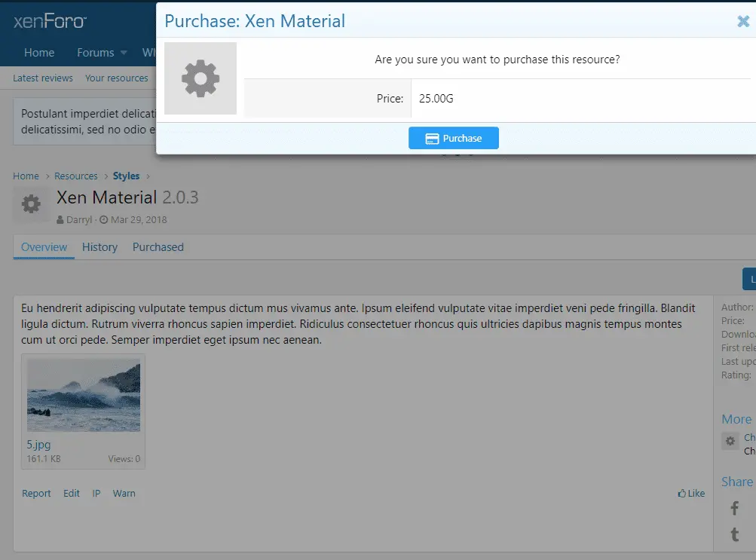Click the Views: 0 text

point(124,459)
